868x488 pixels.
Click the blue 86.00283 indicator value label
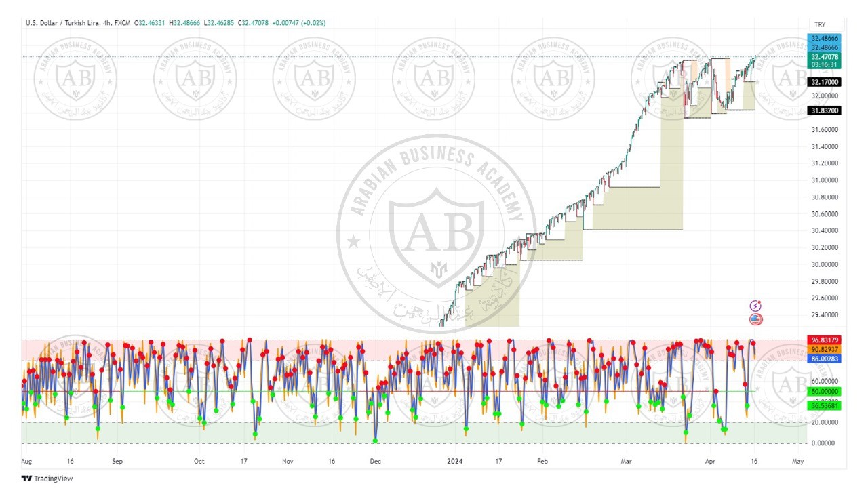[825, 357]
